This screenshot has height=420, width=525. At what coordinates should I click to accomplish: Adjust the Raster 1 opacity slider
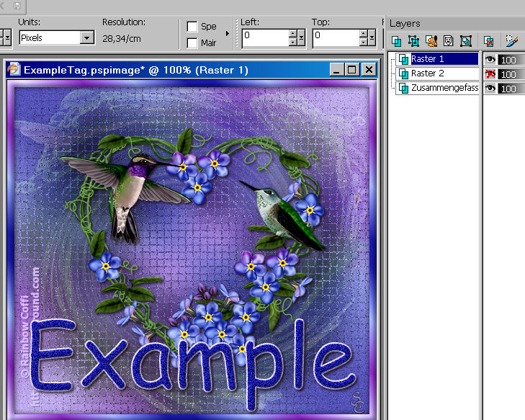[x=511, y=60]
